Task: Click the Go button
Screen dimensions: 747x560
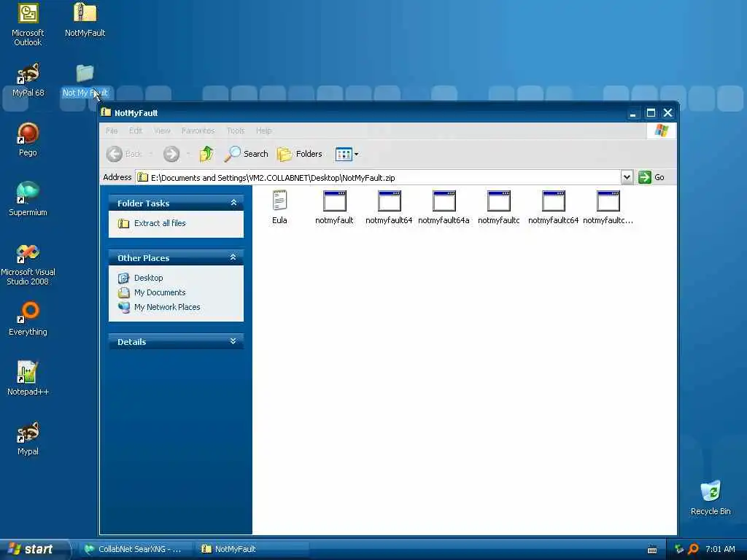Action: point(651,177)
